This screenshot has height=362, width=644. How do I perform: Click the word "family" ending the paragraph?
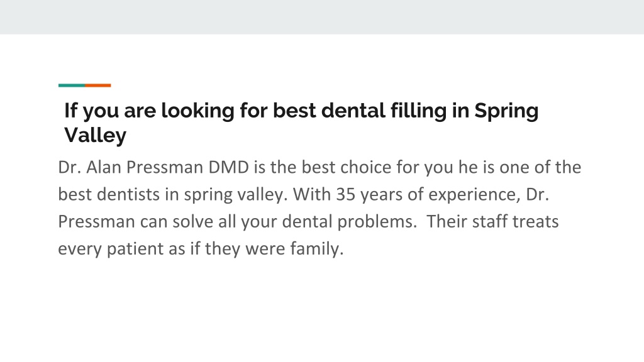coord(314,249)
